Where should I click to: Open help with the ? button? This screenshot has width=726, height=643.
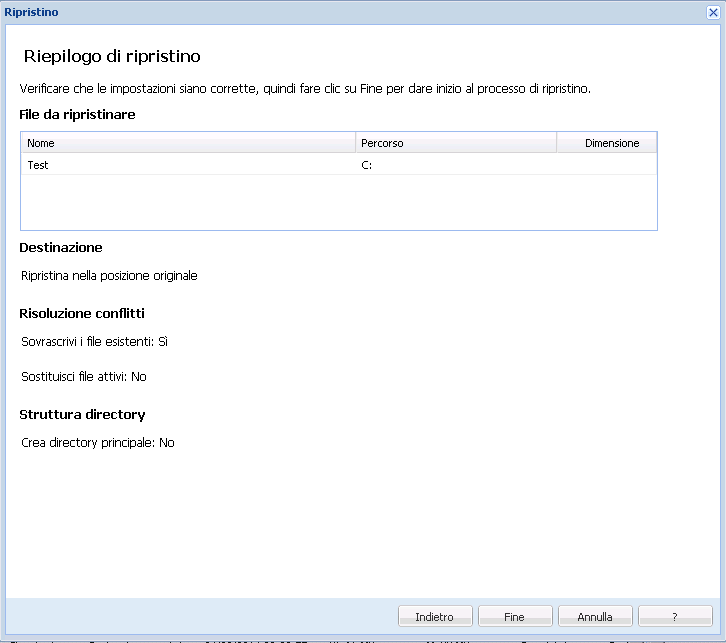[674, 617]
